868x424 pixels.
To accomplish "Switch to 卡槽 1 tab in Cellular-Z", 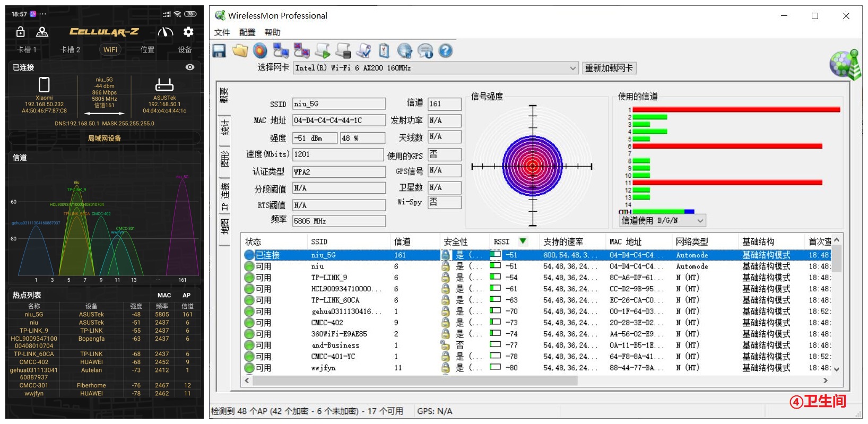I will (27, 49).
